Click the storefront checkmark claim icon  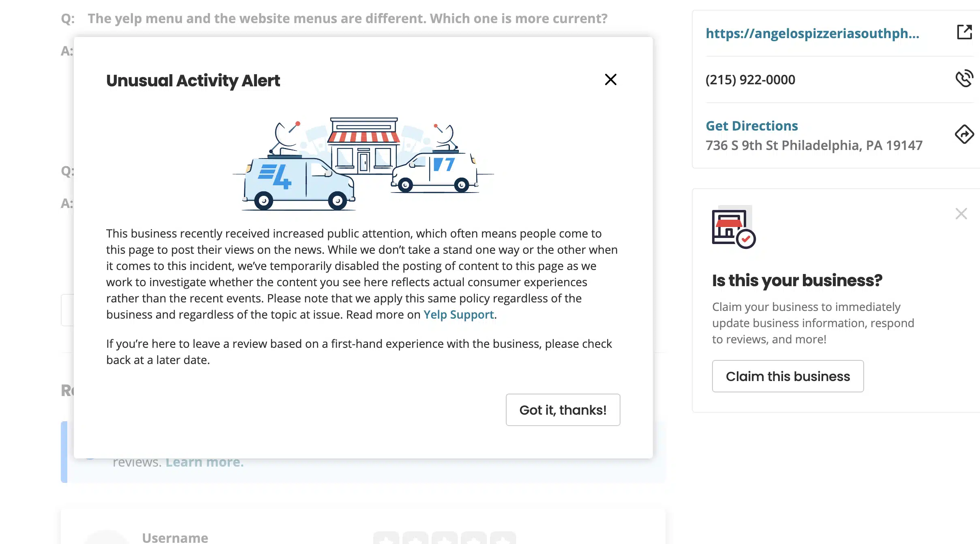click(734, 227)
